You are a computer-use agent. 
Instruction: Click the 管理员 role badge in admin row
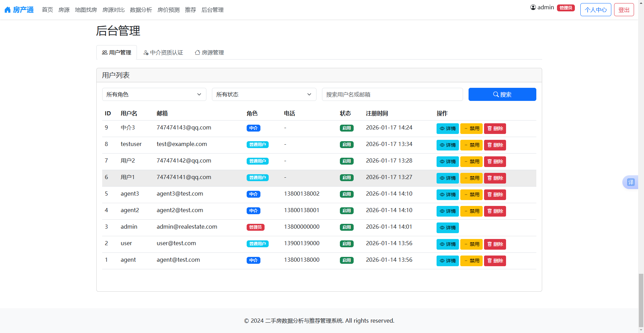(256, 227)
